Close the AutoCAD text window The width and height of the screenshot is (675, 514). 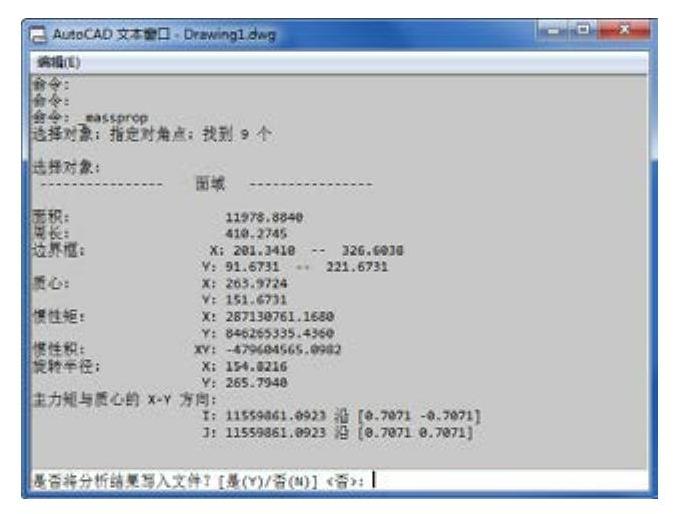[624, 30]
